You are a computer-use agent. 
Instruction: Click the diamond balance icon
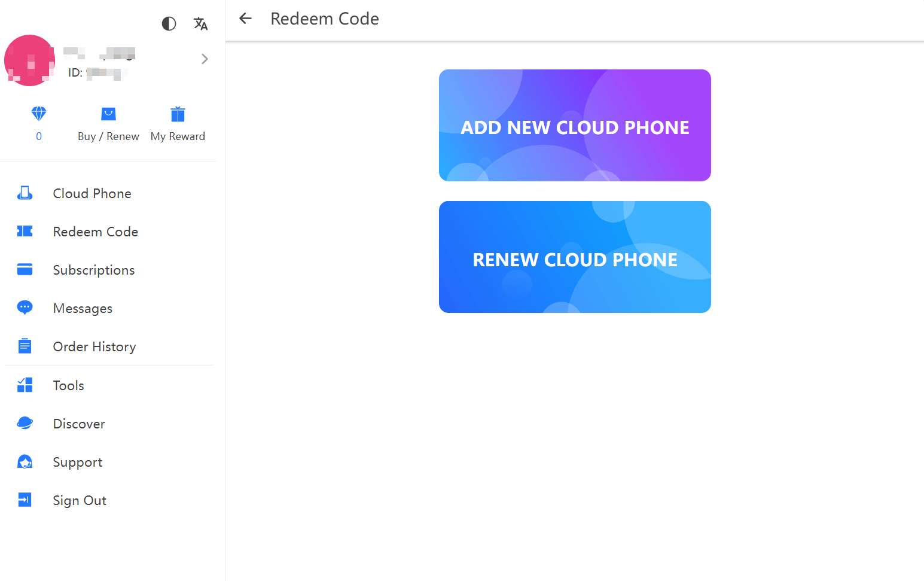(38, 113)
